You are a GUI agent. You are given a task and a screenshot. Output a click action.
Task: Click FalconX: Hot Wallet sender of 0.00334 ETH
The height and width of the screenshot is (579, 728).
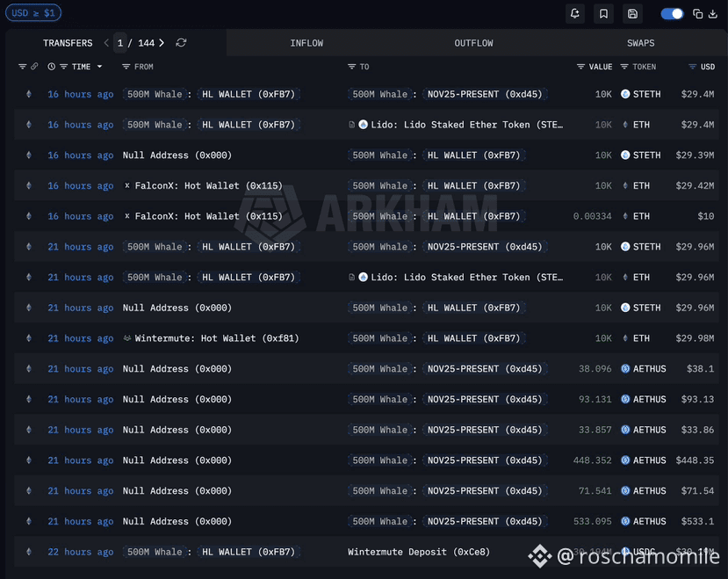pyautogui.click(x=208, y=216)
